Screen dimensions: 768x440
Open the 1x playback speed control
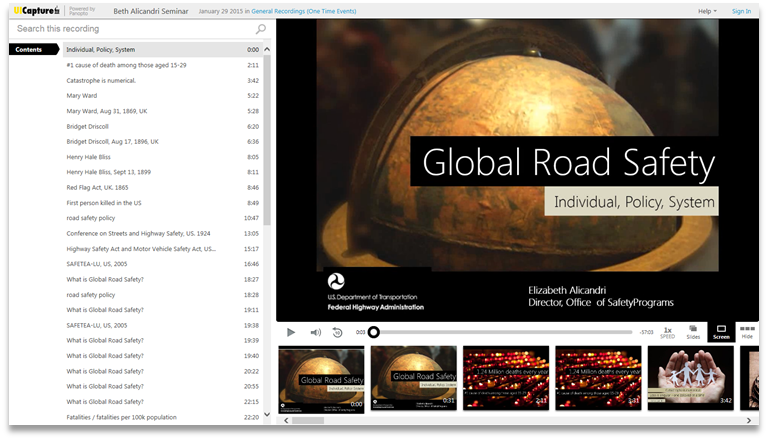point(667,332)
